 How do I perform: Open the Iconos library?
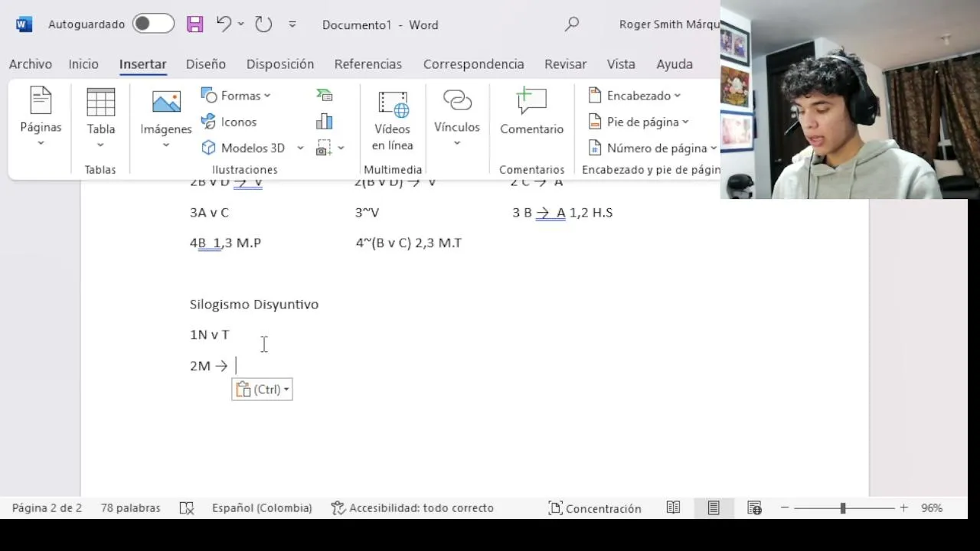point(229,122)
